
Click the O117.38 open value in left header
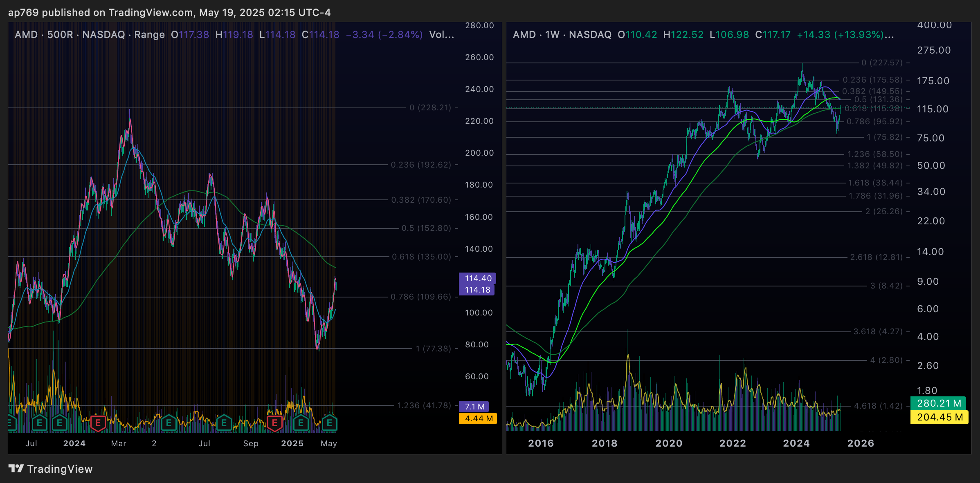(190, 35)
